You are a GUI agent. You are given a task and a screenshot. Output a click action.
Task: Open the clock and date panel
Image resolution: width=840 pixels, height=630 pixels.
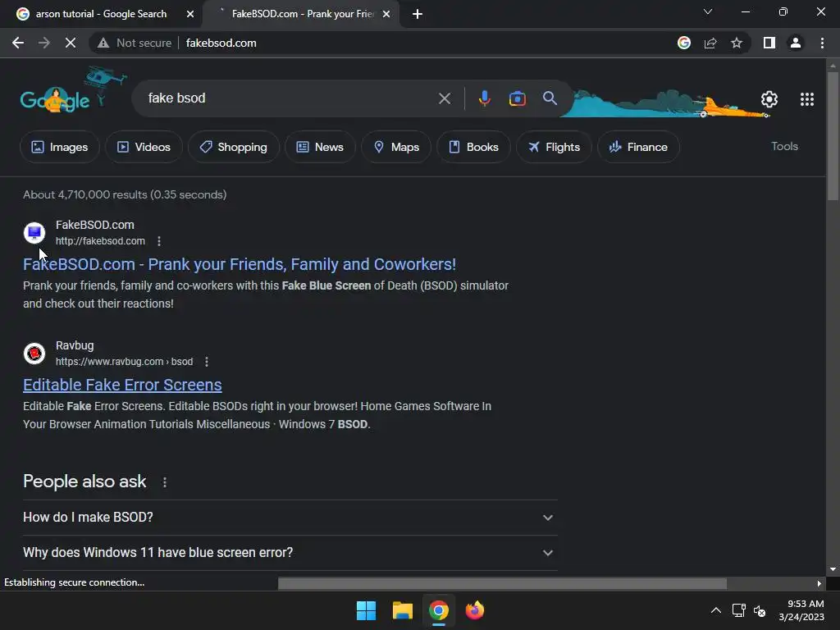pyautogui.click(x=801, y=610)
